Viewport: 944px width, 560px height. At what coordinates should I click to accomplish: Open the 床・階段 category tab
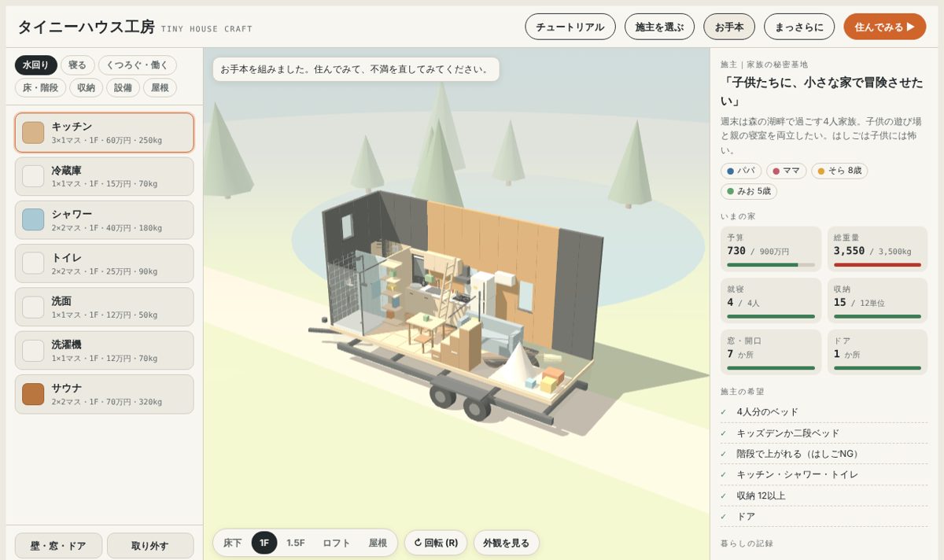[x=40, y=87]
